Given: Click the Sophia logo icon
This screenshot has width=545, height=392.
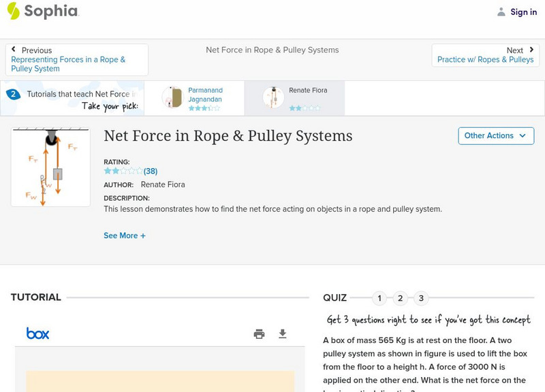Looking at the screenshot, I should pos(14,11).
